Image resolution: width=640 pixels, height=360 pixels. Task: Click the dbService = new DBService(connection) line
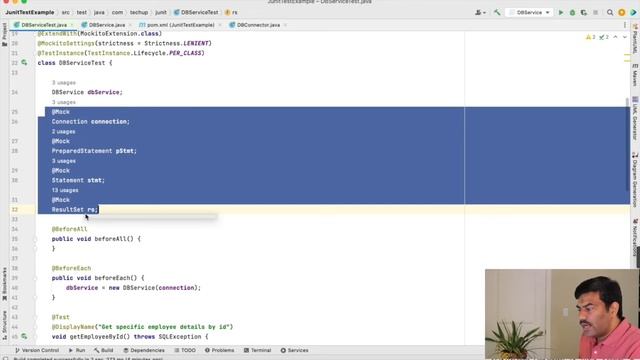pos(133,288)
